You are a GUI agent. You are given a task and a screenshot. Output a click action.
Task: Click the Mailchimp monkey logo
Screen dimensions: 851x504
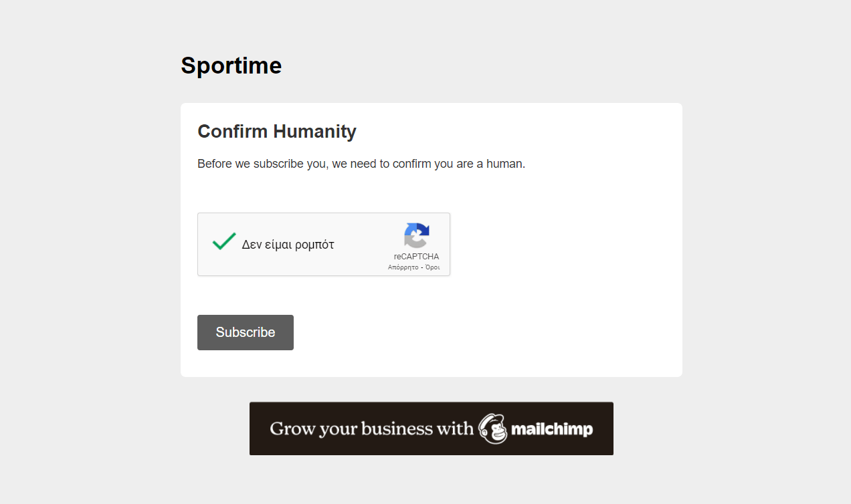(x=493, y=428)
